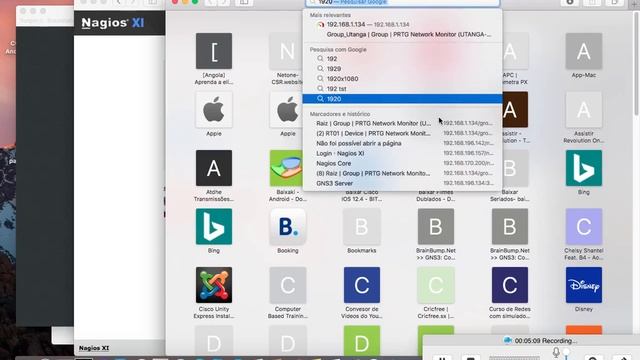
Task: Click the "Nagios XI" footer text in back window
Action: coord(94,348)
